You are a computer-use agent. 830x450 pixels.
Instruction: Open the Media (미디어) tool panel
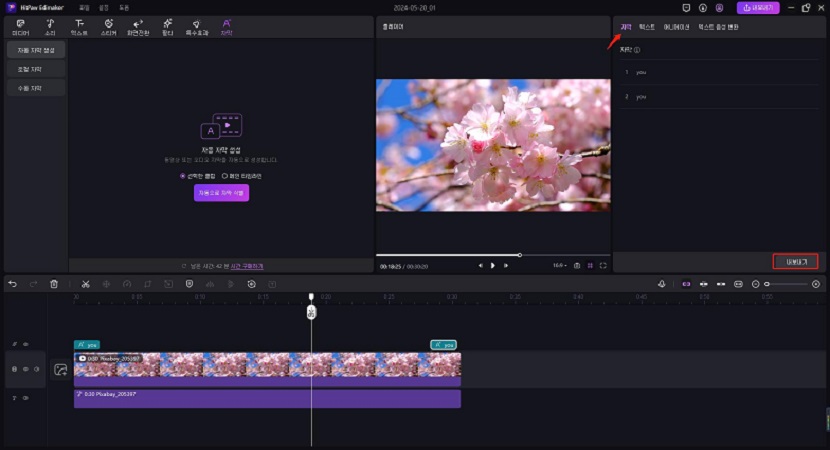tap(20, 26)
